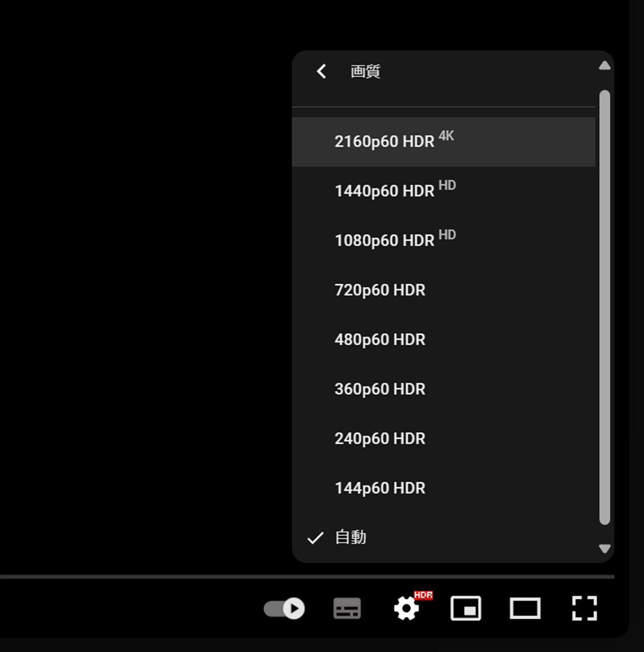Go back from the 画質 quality menu
The width and height of the screenshot is (644, 652).
click(321, 71)
